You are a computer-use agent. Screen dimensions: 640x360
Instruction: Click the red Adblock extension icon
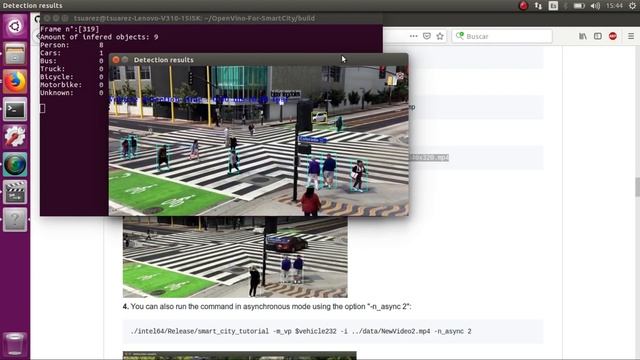[613, 36]
